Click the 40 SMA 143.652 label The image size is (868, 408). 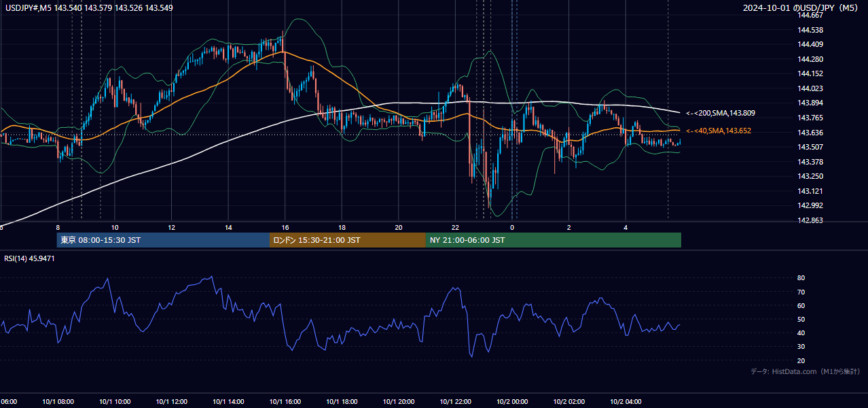click(x=719, y=131)
